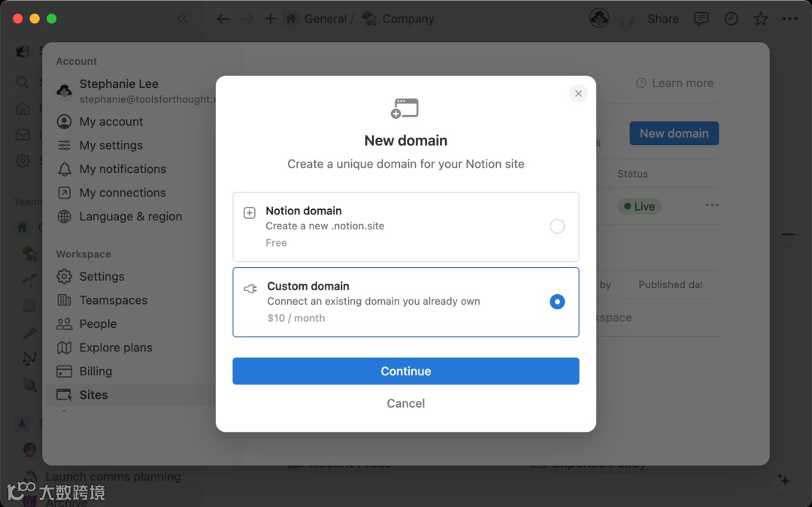Click the Teamspaces building icon

click(x=64, y=300)
